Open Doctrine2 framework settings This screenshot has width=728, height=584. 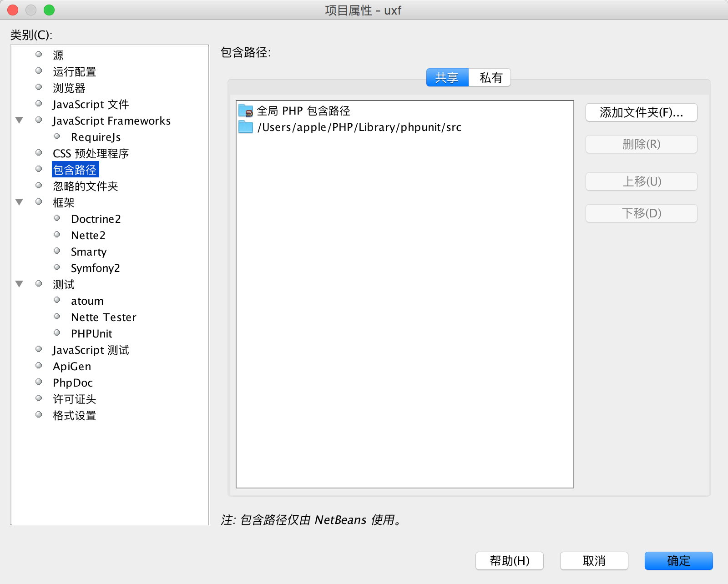click(x=96, y=219)
